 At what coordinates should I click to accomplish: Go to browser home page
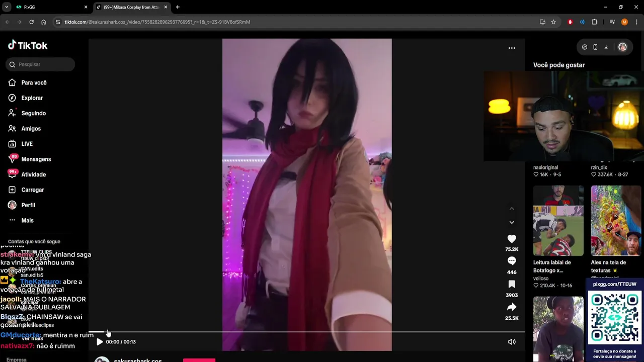(x=43, y=22)
